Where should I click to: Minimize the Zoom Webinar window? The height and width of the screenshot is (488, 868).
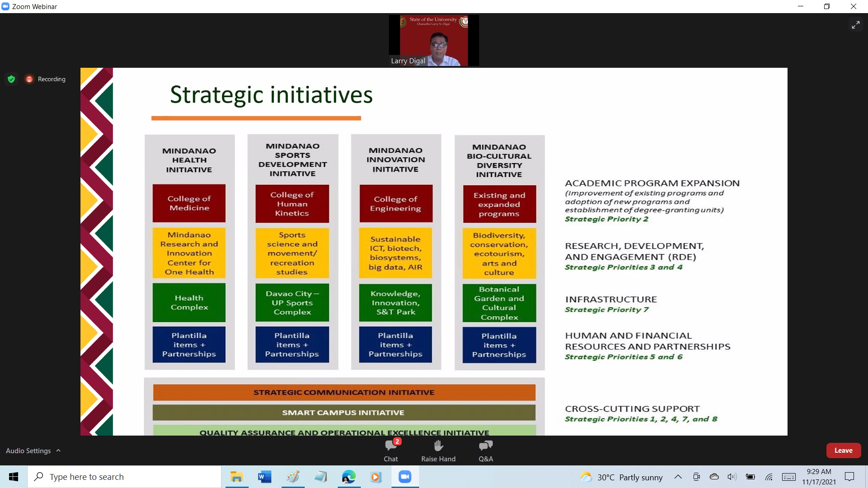point(801,6)
